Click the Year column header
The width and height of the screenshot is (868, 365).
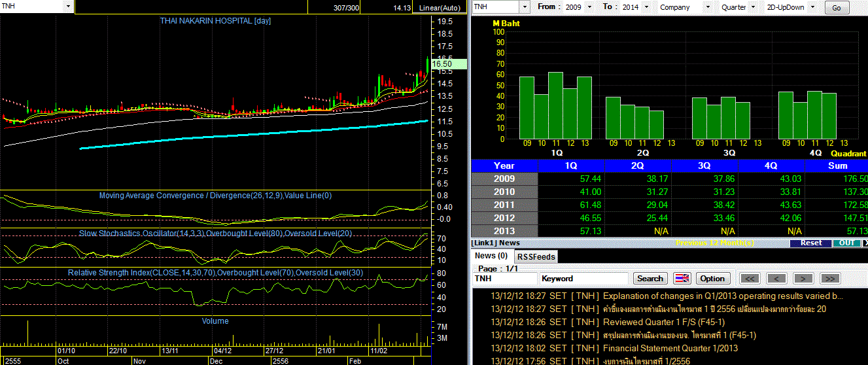tap(504, 165)
